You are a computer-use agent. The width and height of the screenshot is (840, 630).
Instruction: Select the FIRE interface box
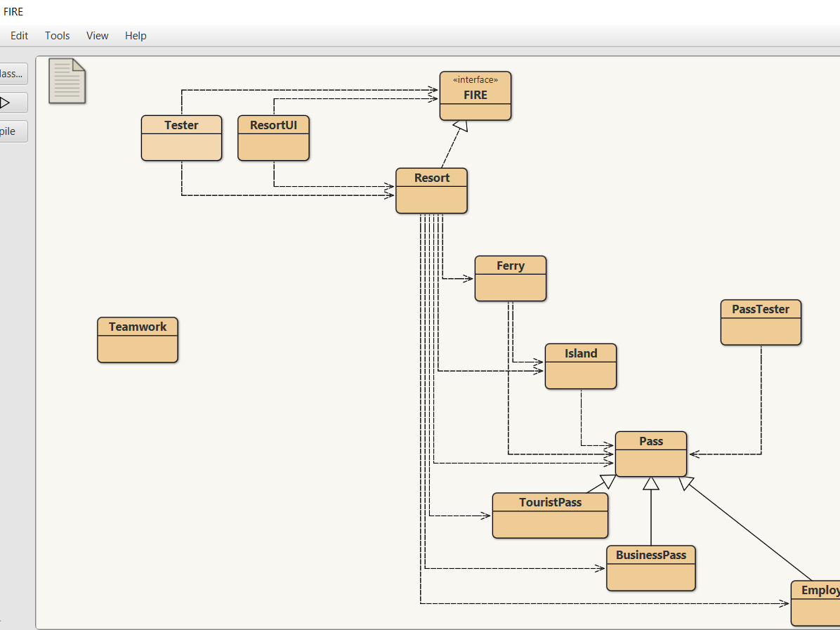pos(475,96)
